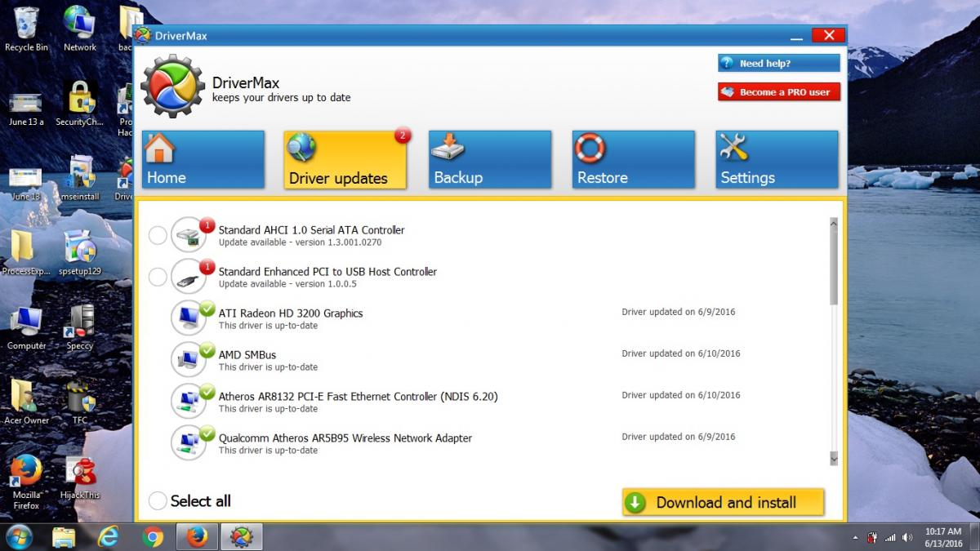Click the driver list scrollbar thumb

pyautogui.click(x=834, y=265)
